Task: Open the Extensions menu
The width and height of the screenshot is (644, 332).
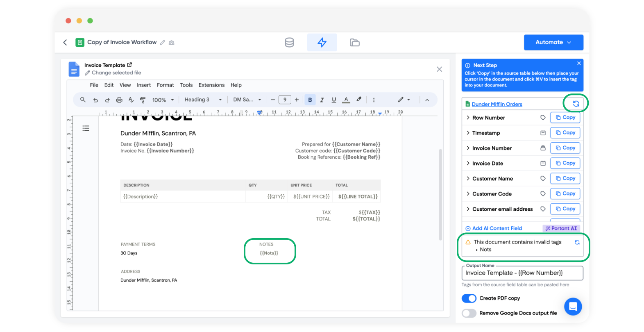Action: 211,85
